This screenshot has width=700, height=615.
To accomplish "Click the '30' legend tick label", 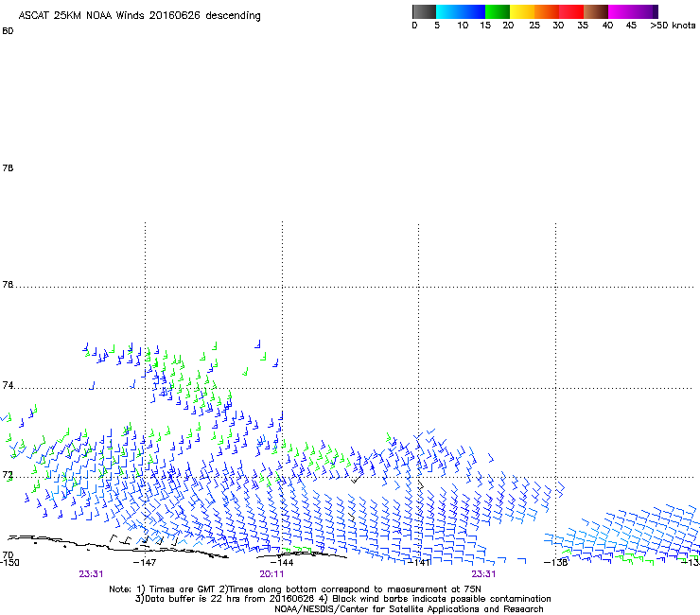I will pos(558,26).
